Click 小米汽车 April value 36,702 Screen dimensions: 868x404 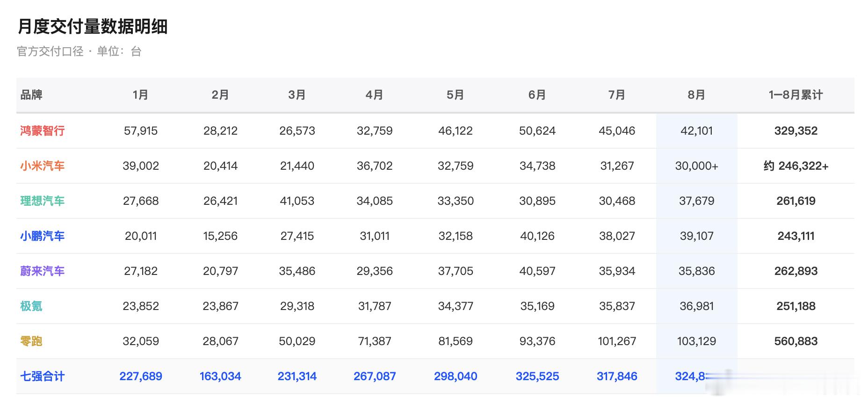point(375,166)
